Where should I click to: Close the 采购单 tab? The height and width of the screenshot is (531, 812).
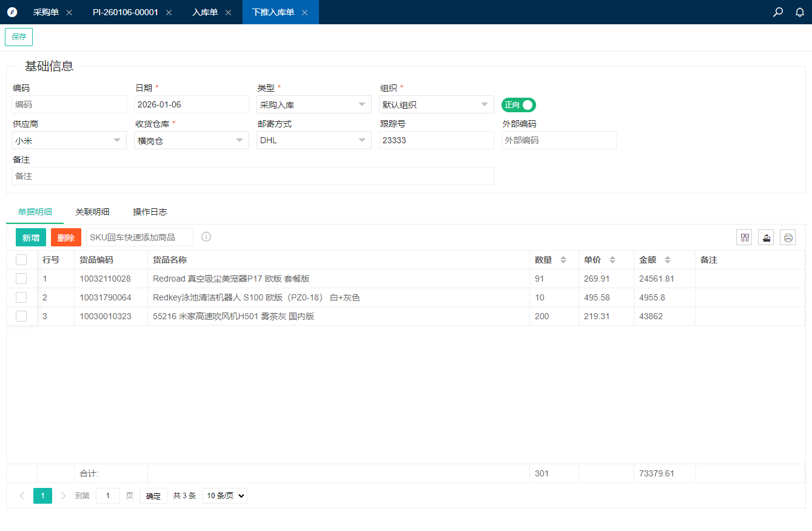click(69, 12)
